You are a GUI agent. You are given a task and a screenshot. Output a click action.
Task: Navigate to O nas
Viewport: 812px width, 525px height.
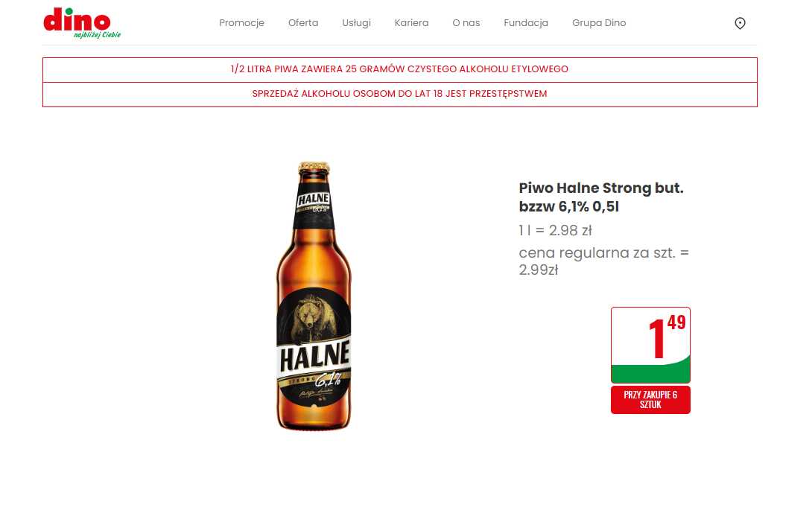(466, 23)
